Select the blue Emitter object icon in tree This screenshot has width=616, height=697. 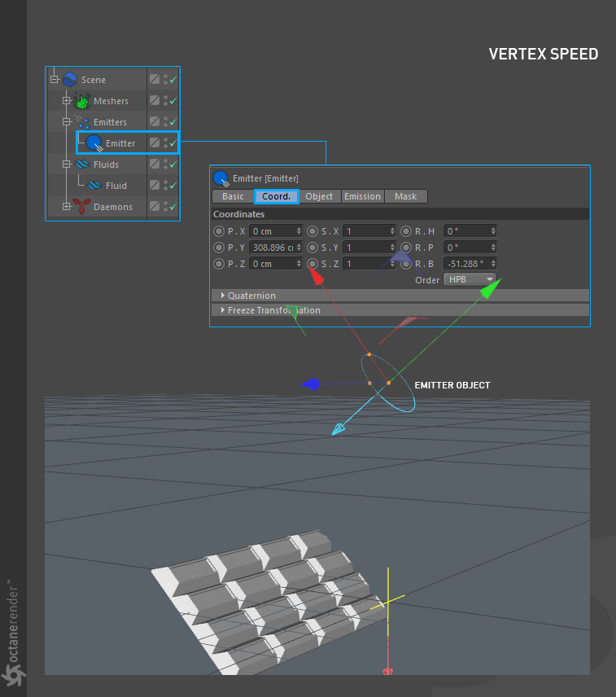[94, 143]
